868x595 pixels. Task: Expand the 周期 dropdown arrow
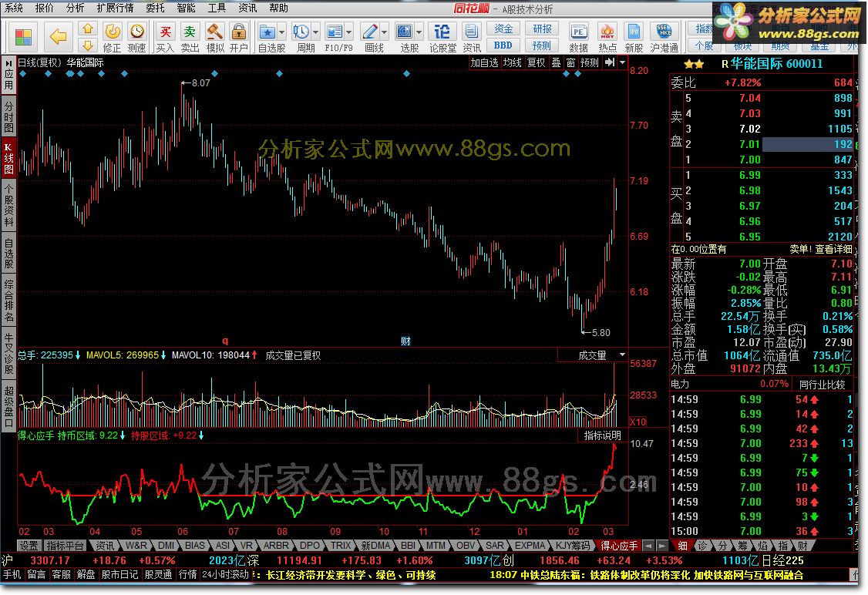[x=315, y=32]
